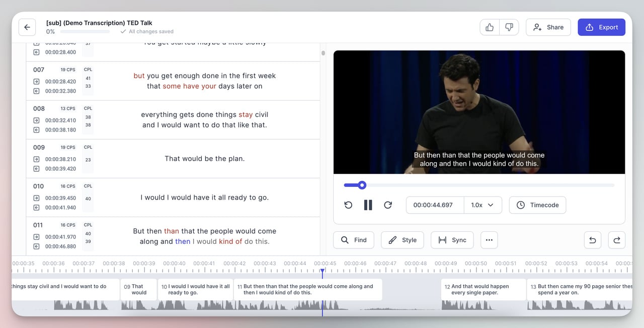Click the Timecode button
Viewport: 644px width, 328px height.
tap(537, 205)
